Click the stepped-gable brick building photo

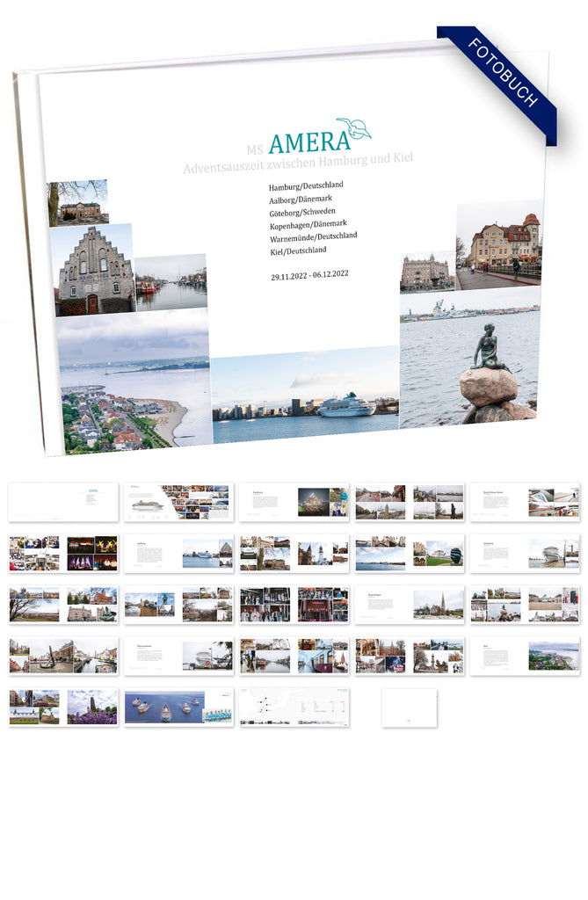click(92, 271)
